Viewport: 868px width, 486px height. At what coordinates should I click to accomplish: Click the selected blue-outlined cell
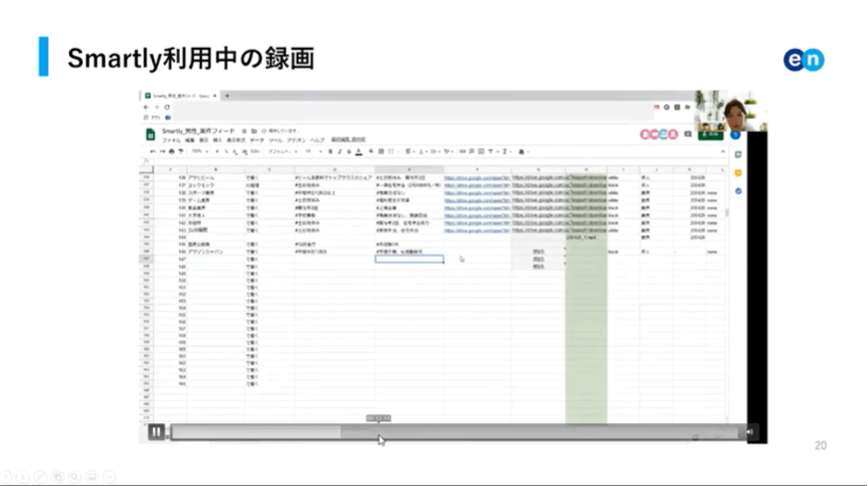pyautogui.click(x=409, y=259)
